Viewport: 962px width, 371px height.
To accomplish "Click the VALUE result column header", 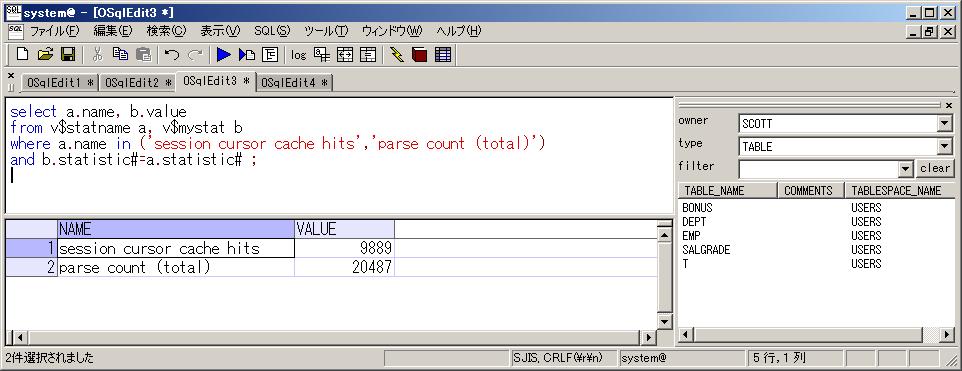I will (x=344, y=229).
